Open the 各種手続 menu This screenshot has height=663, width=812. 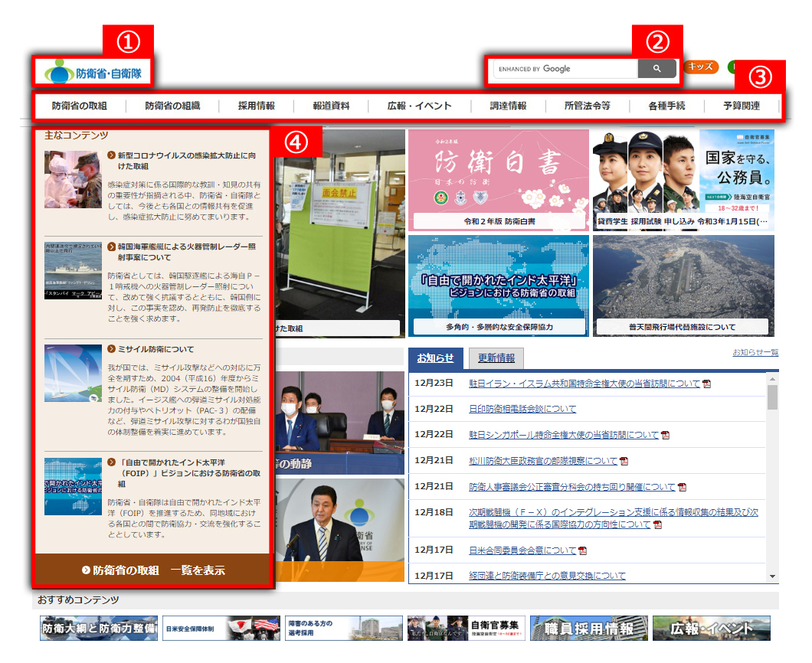pyautogui.click(x=666, y=106)
